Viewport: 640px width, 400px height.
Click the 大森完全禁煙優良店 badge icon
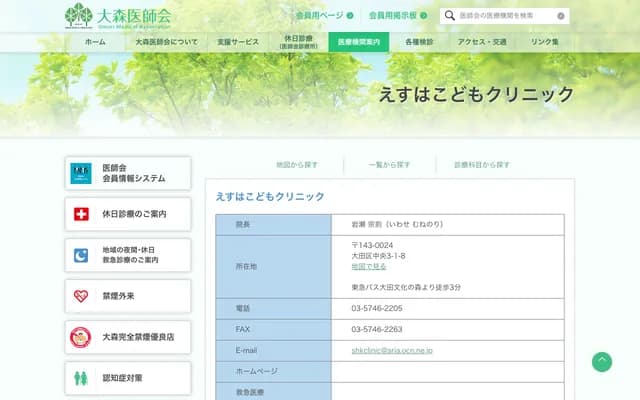81,337
